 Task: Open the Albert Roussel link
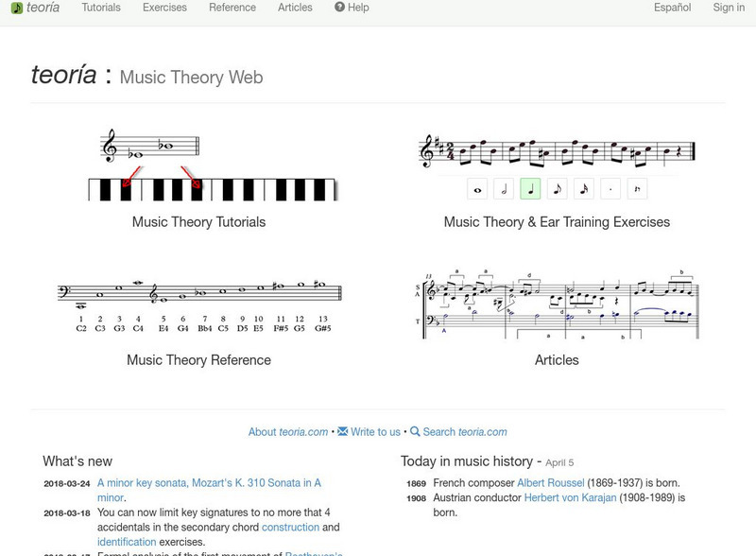(551, 483)
